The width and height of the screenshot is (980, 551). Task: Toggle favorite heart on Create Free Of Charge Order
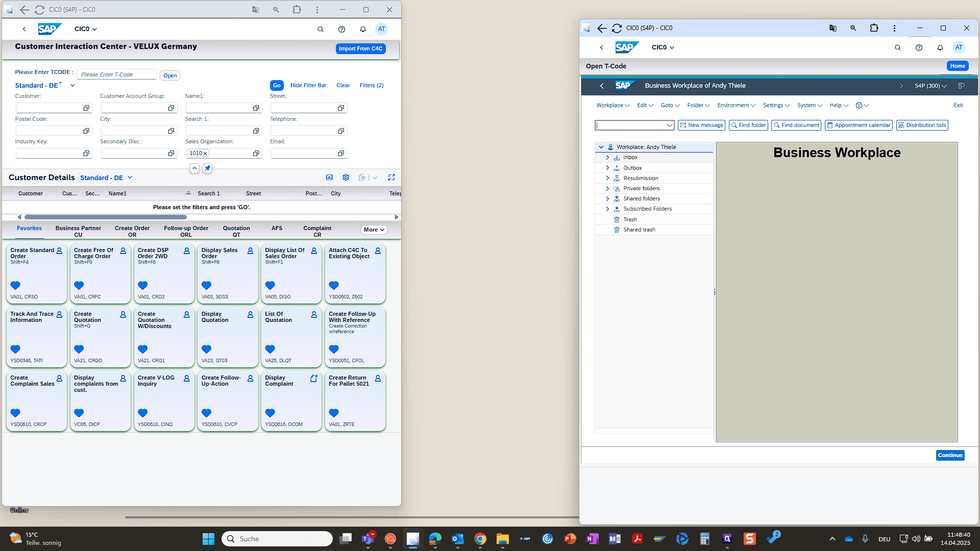[x=79, y=286]
